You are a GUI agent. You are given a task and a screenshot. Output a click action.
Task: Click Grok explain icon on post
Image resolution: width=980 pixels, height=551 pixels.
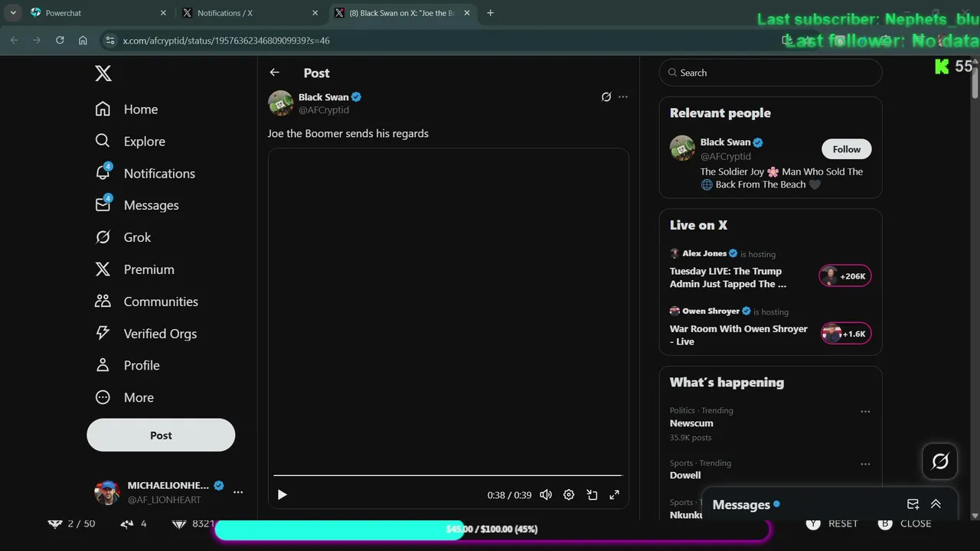pos(606,96)
